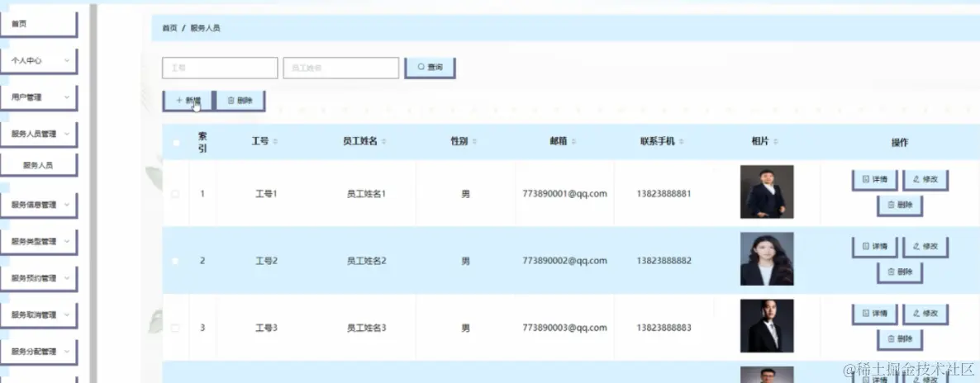
Task: Open photo thumbnail of 员工姓名3
Action: tap(767, 325)
